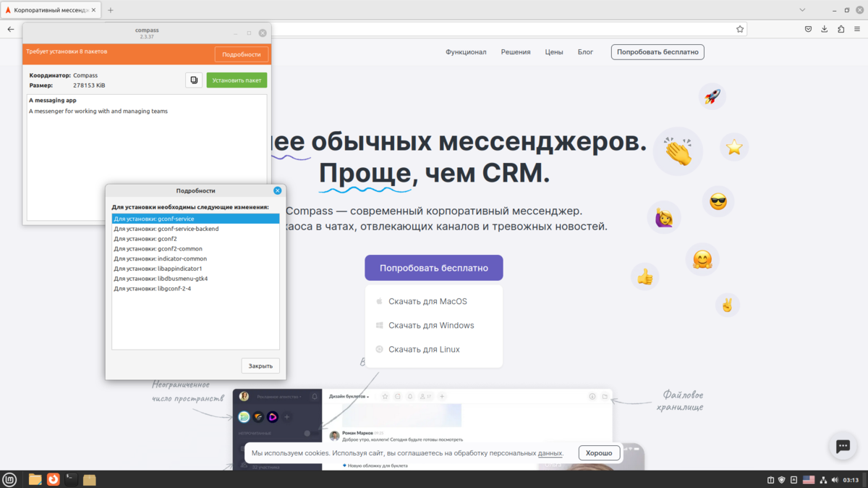Image resolution: width=868 pixels, height=488 pixels.
Task: Click the rocket emoji bubble
Action: coord(712,96)
